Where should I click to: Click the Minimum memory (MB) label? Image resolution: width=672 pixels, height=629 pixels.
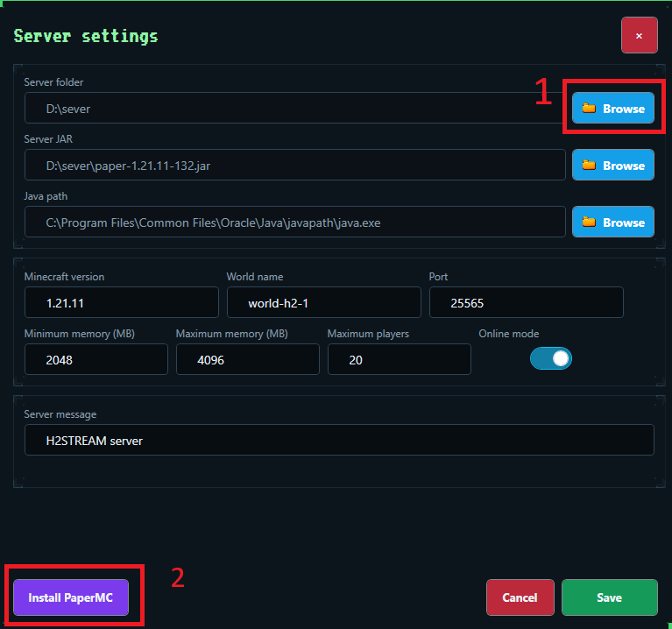point(79,334)
